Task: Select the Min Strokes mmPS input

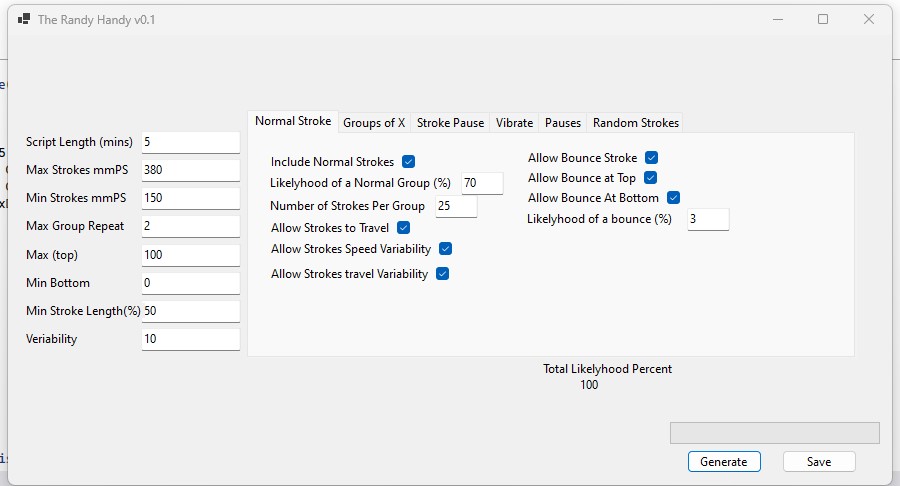Action: coord(191,198)
